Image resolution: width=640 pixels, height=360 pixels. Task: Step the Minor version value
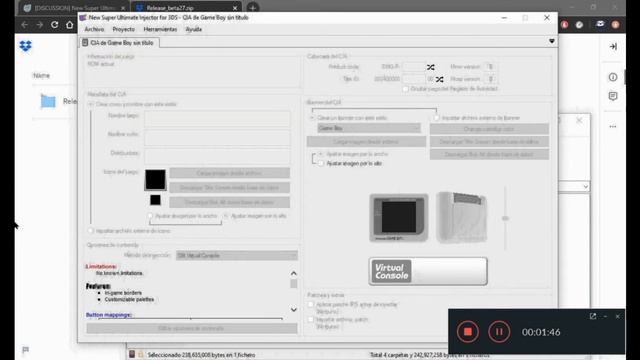coord(490,67)
